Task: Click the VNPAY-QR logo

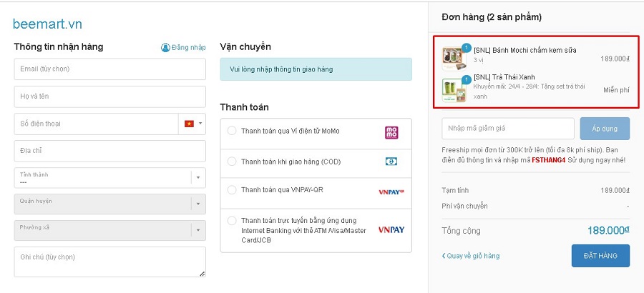Action: click(x=391, y=192)
